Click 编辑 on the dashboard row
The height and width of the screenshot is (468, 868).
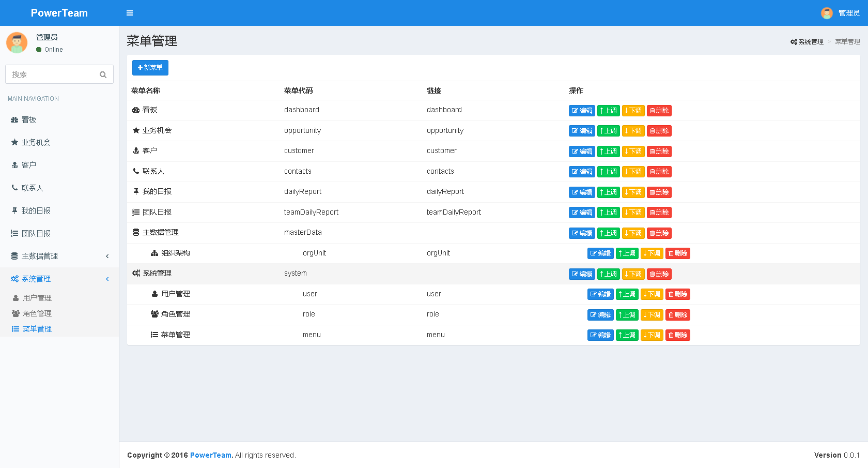(582, 110)
